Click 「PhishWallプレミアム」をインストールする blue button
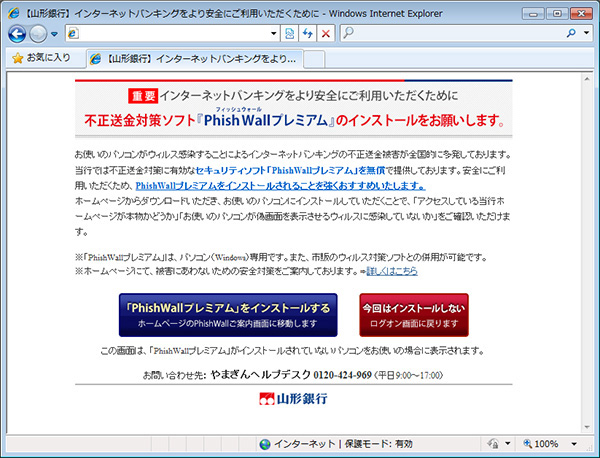The image size is (600, 458). coord(228,315)
